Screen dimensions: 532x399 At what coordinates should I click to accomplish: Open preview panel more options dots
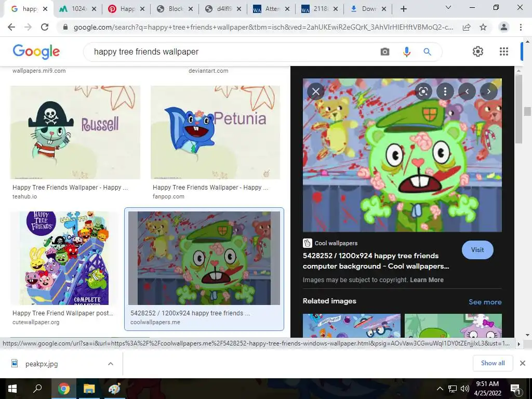pos(445,91)
